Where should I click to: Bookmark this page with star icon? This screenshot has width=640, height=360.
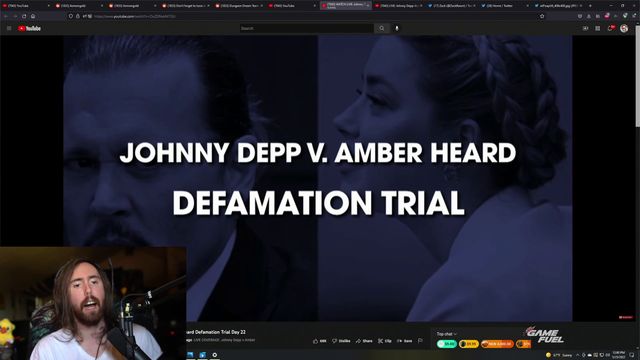pos(542,16)
